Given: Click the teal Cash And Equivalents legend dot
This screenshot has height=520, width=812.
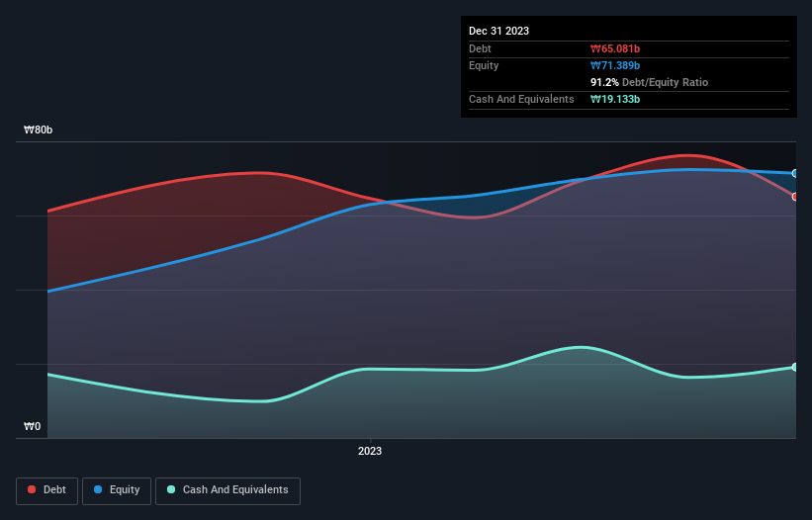Looking at the screenshot, I should tap(171, 489).
